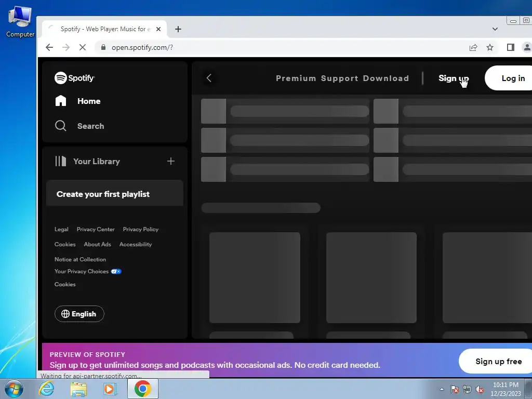Click the Your Library icon
The image size is (532, 399).
click(61, 161)
